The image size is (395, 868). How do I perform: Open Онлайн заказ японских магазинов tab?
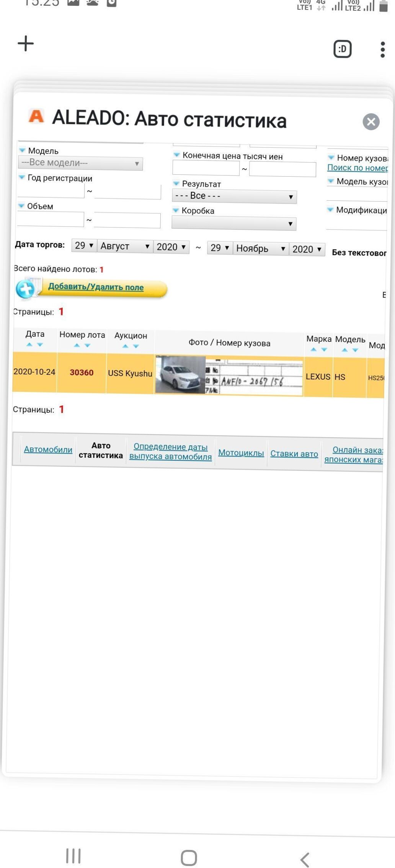(x=353, y=455)
